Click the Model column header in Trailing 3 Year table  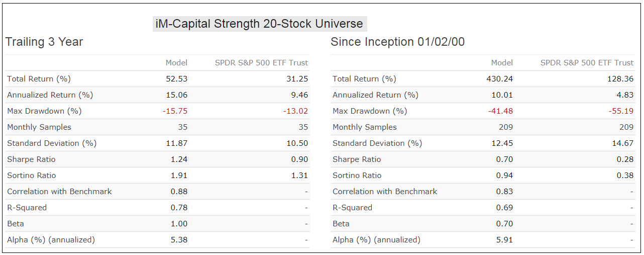176,63
